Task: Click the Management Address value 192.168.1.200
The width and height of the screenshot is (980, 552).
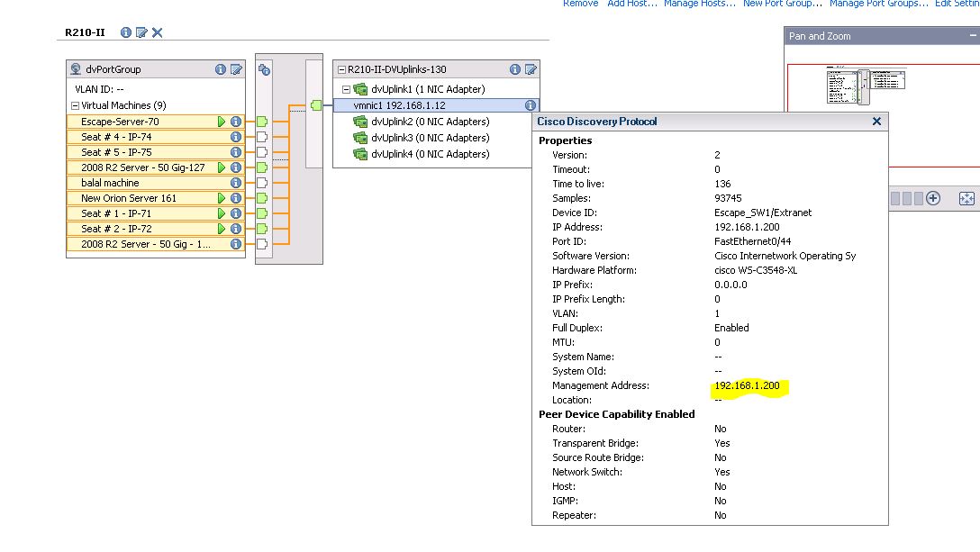Action: point(747,385)
